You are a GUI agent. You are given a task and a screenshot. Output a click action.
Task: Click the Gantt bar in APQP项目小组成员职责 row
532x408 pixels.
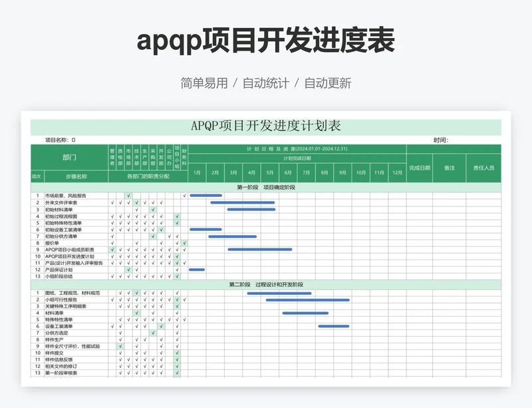pyautogui.click(x=260, y=250)
